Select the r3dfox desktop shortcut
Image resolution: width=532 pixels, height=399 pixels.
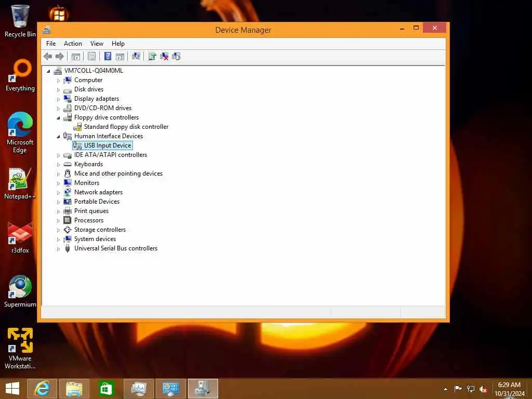20,237
